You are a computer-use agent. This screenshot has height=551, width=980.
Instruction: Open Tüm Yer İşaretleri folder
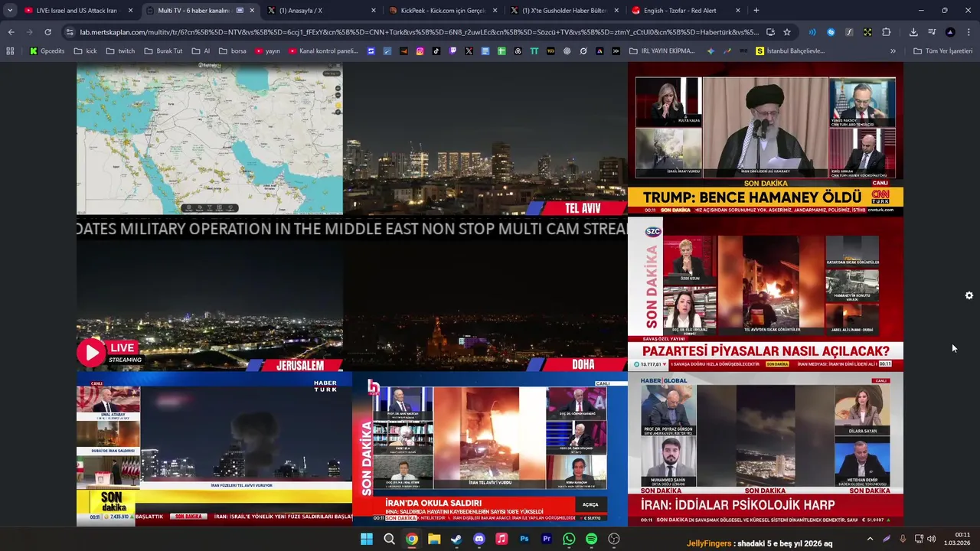tap(943, 51)
